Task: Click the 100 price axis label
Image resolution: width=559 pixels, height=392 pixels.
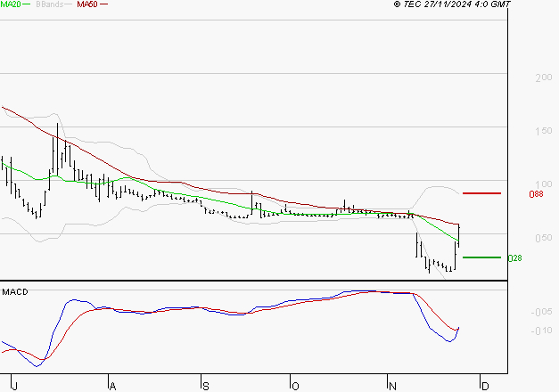Action: point(543,184)
